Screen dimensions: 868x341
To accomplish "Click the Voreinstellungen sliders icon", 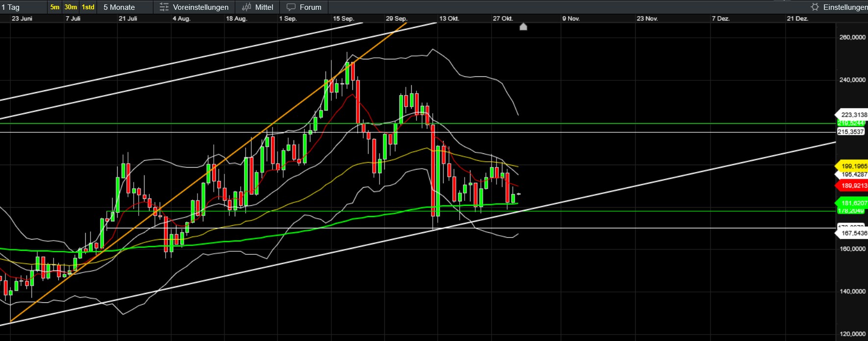I will coord(164,7).
